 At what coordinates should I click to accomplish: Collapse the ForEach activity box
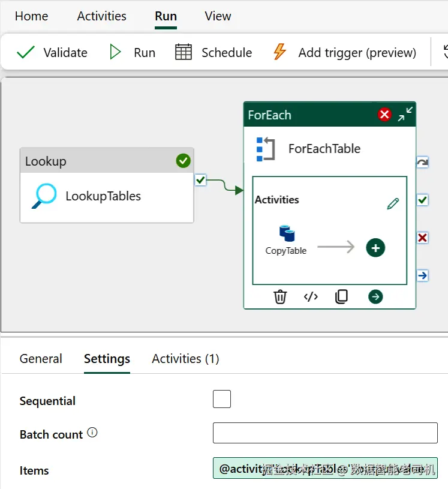[405, 114]
